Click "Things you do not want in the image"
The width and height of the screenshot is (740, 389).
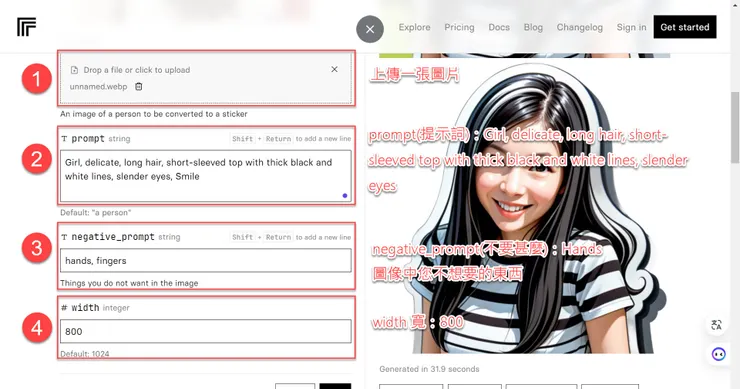click(x=129, y=283)
